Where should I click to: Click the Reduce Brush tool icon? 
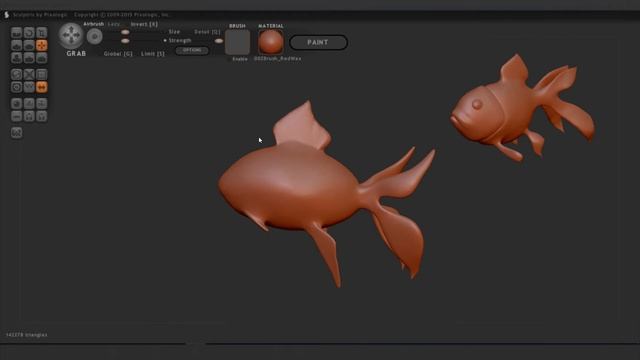point(16,74)
